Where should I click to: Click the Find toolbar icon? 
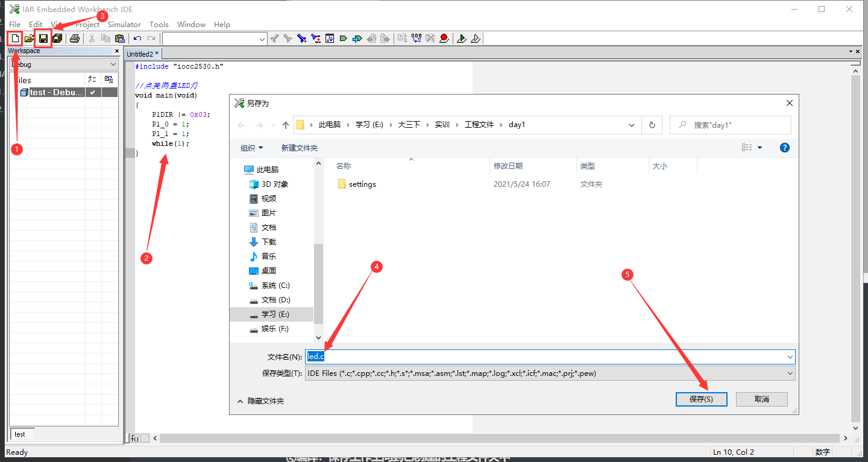click(x=302, y=39)
